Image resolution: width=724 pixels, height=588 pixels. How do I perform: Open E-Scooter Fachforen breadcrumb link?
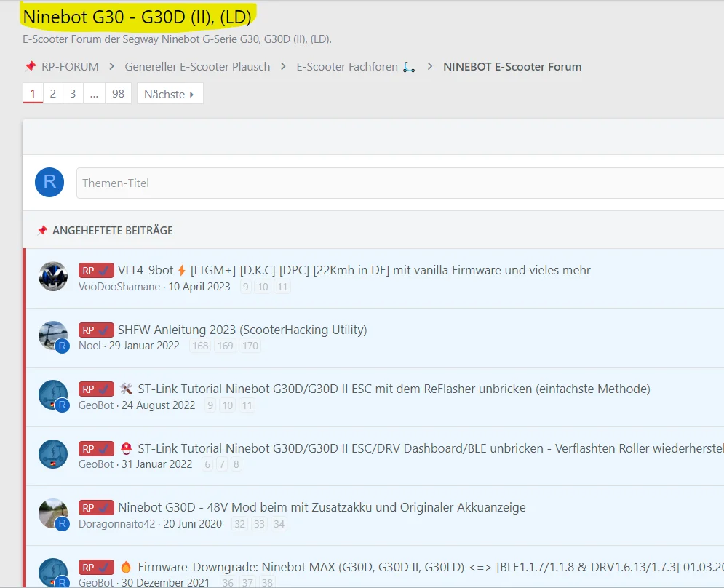pyautogui.click(x=347, y=66)
